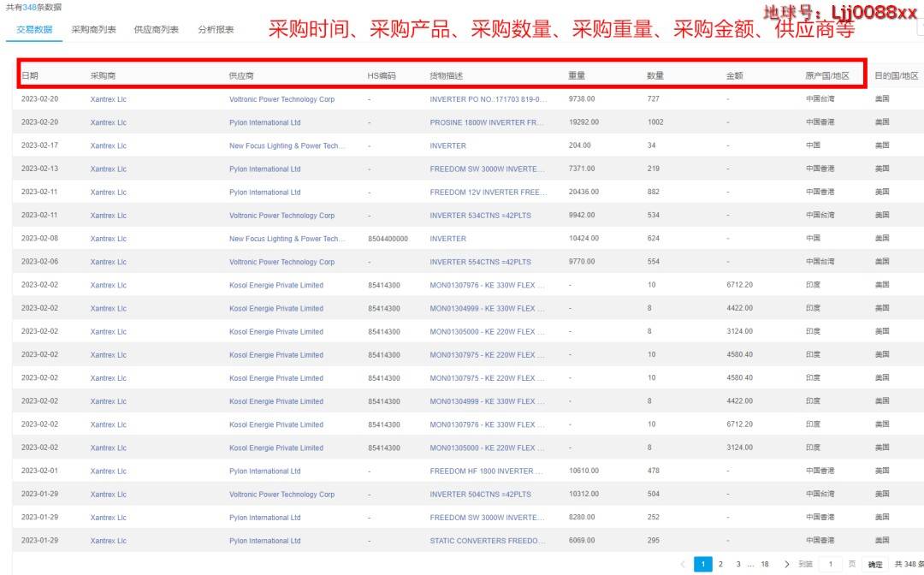Select origin 中国 in the 2023-02-17 row
924x575 pixels.
813,145
